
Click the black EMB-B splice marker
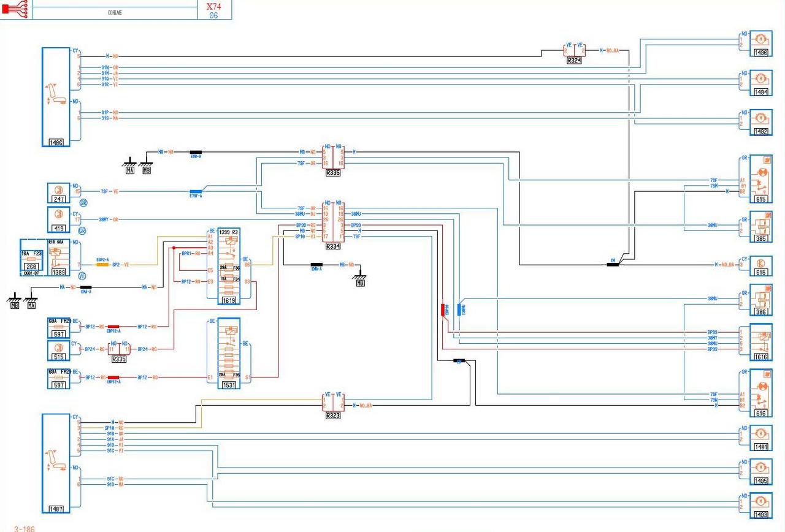click(x=196, y=152)
